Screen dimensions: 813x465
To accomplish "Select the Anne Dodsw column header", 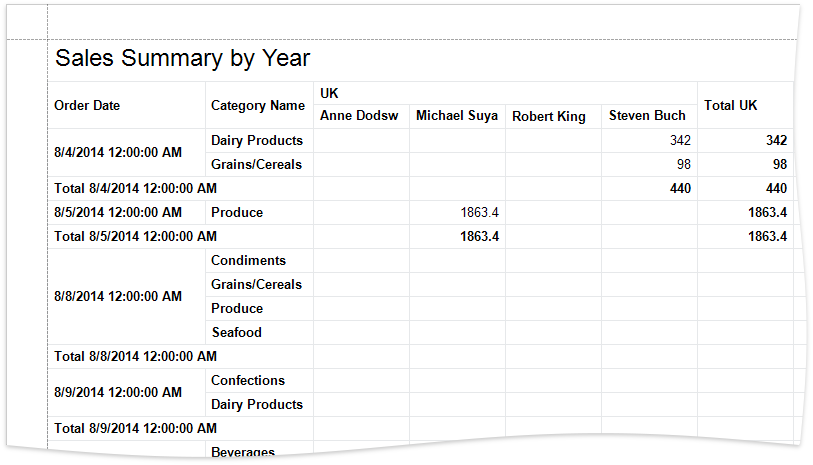I will tap(359, 116).
